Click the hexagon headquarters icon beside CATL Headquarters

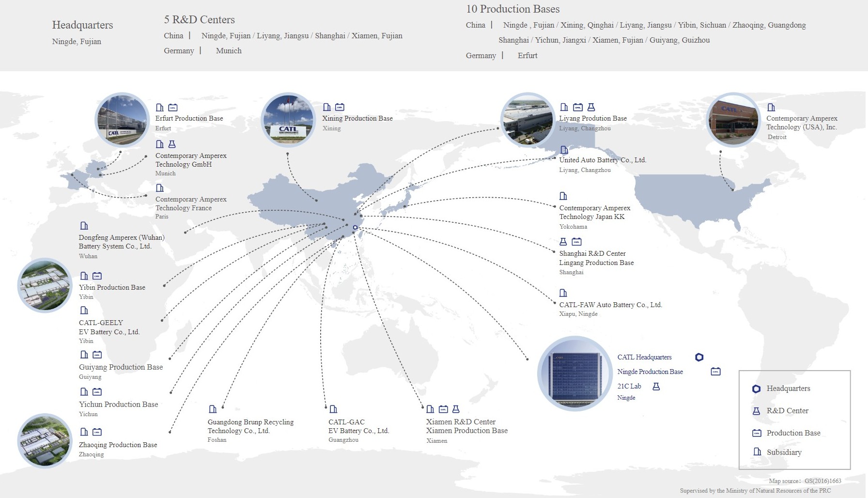click(699, 358)
